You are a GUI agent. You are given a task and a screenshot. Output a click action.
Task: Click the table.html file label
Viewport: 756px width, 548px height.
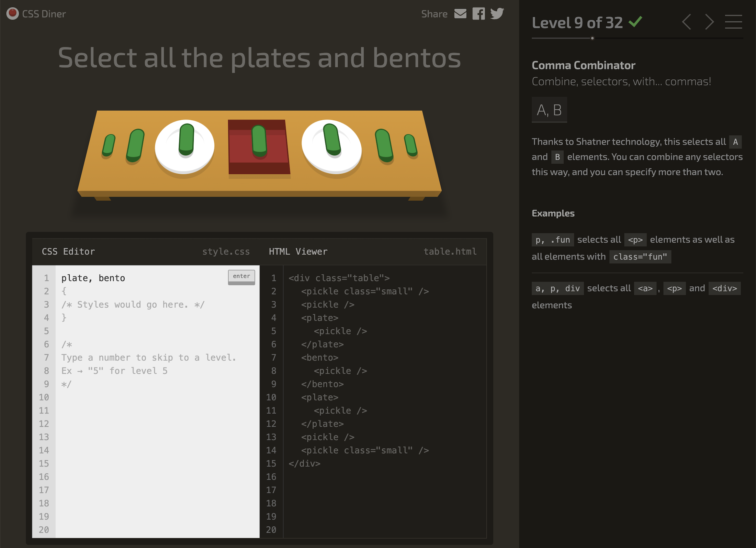[x=450, y=251]
